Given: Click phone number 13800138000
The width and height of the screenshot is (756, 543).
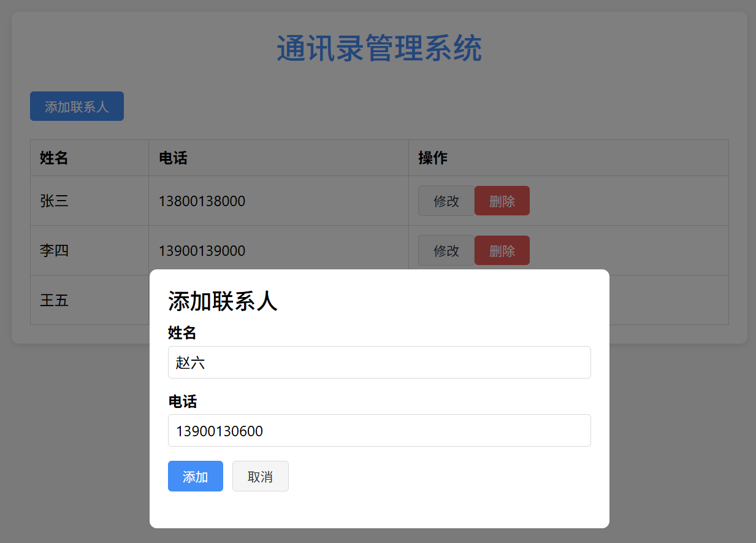Looking at the screenshot, I should click(x=202, y=201).
